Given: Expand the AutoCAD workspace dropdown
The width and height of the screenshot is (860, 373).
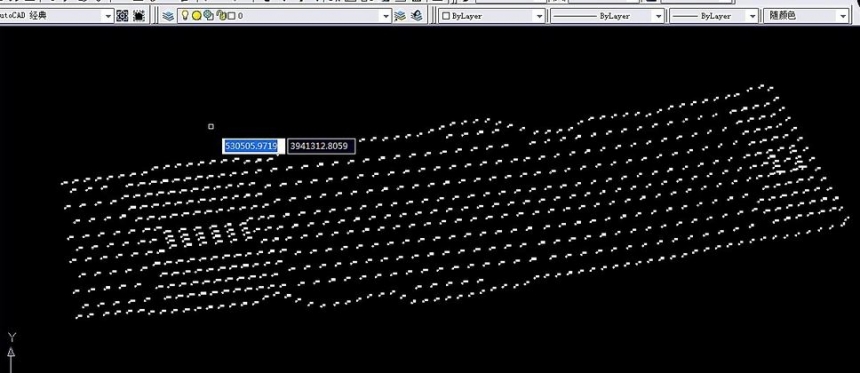Looking at the screenshot, I should point(108,16).
